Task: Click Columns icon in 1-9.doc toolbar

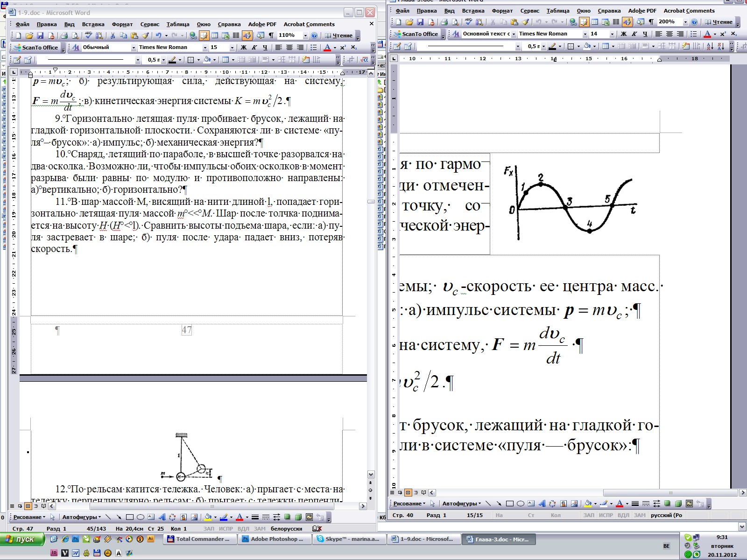Action: tap(236, 35)
